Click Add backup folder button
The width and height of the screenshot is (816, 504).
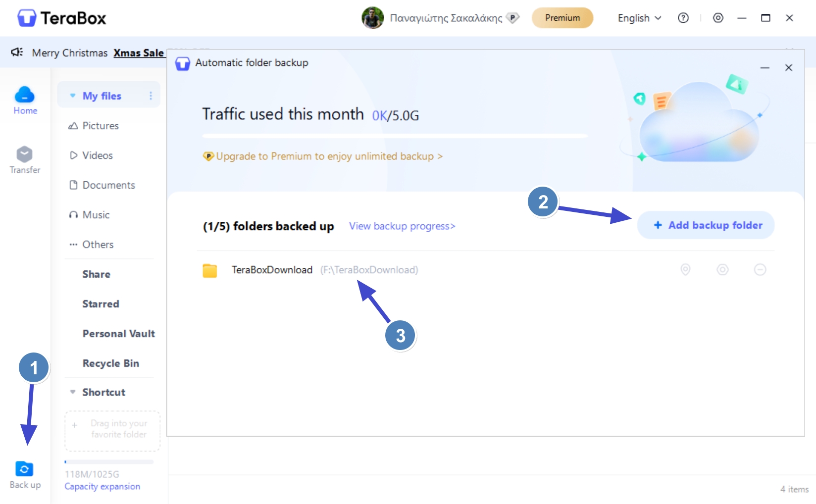[706, 225]
